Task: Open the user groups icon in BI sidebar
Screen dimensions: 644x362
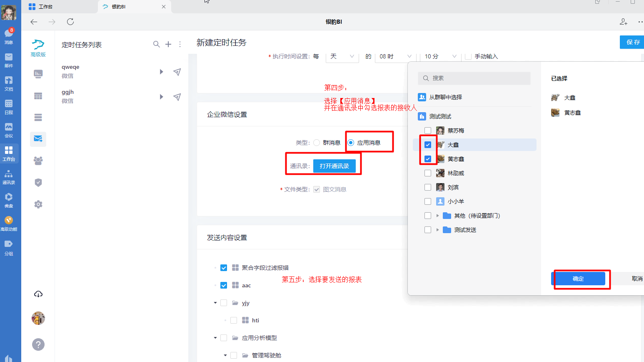Action: [38, 161]
